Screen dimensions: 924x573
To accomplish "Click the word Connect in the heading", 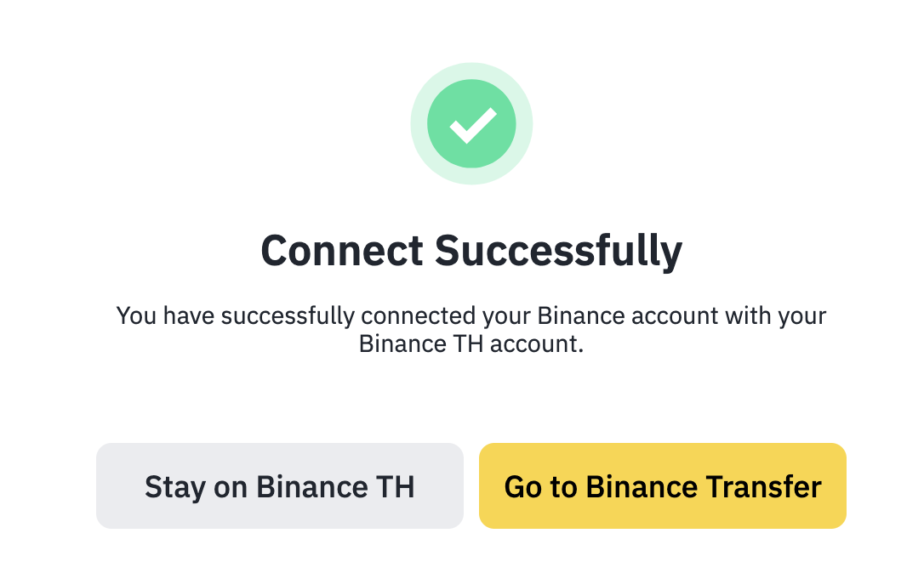I will coord(342,251).
